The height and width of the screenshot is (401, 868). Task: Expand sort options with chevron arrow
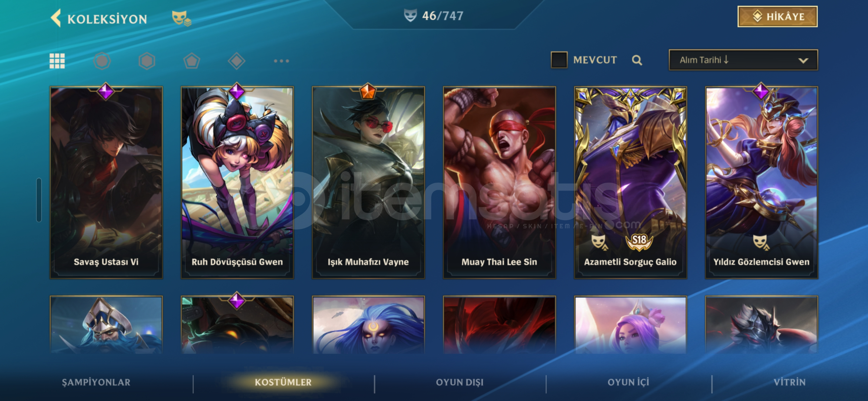click(803, 61)
